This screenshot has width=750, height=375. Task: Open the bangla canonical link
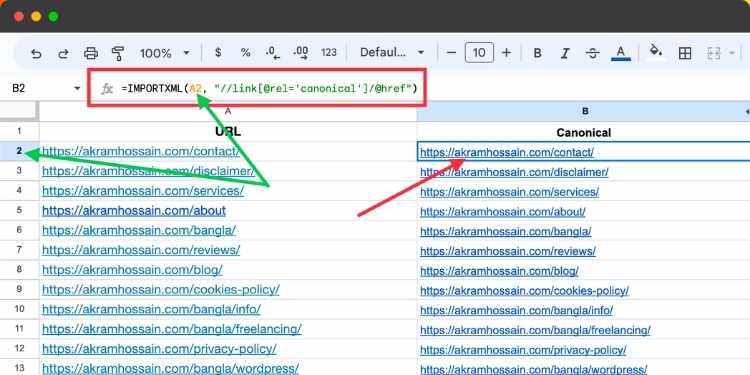pyautogui.click(x=506, y=231)
